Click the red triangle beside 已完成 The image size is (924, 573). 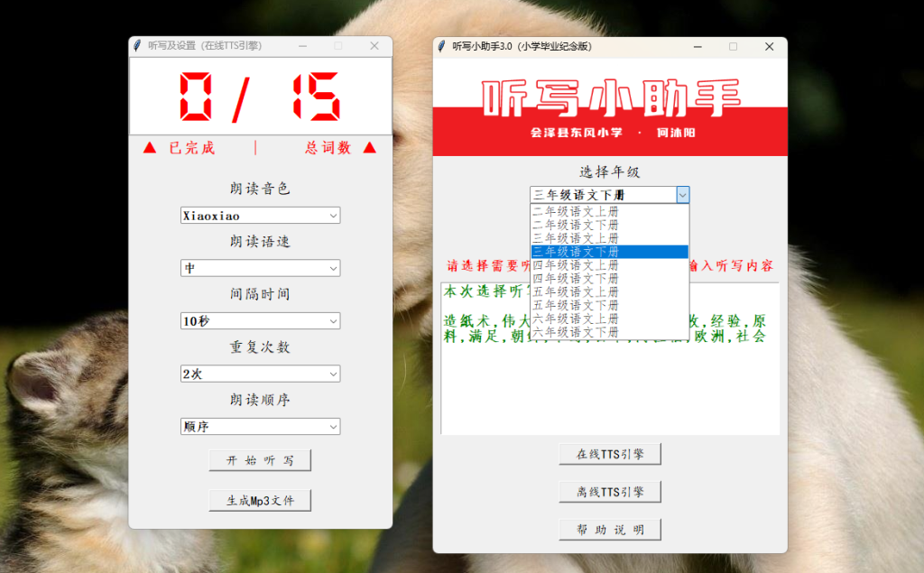point(149,147)
